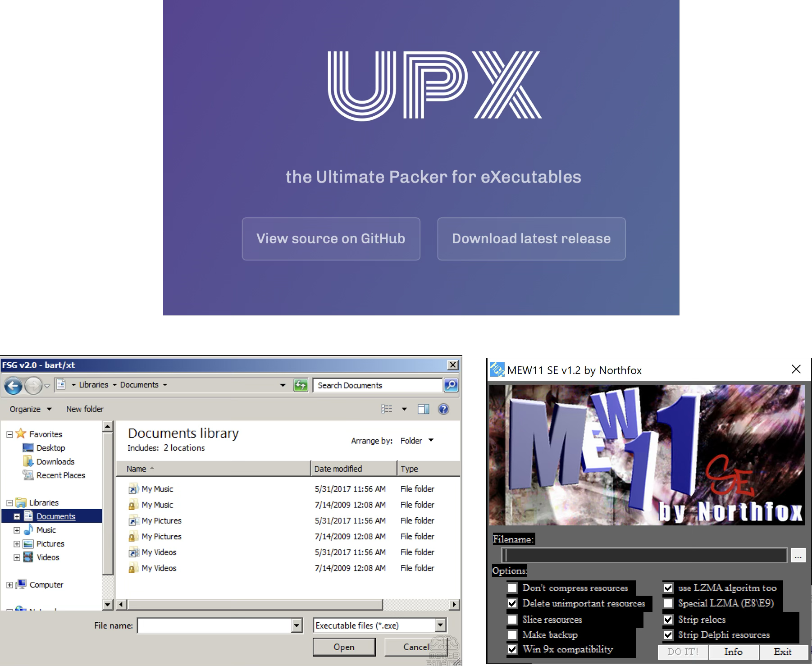Click Download latest release button
The height and width of the screenshot is (666, 812).
531,239
